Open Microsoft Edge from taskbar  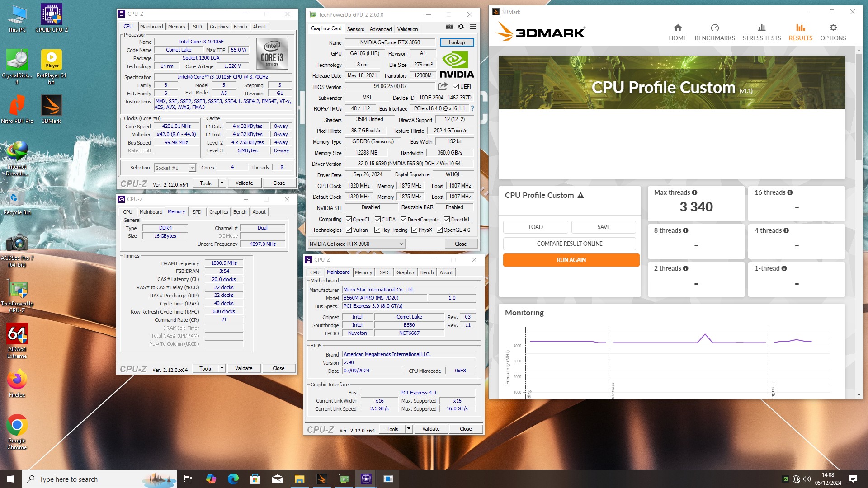click(x=233, y=479)
